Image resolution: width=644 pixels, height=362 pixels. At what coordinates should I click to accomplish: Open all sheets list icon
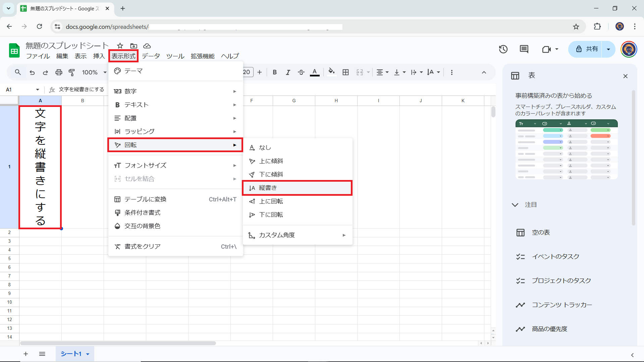pyautogui.click(x=42, y=354)
